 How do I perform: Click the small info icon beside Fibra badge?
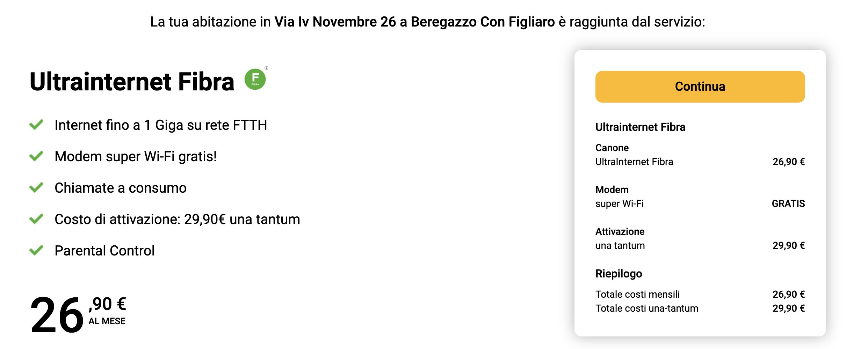click(x=267, y=68)
